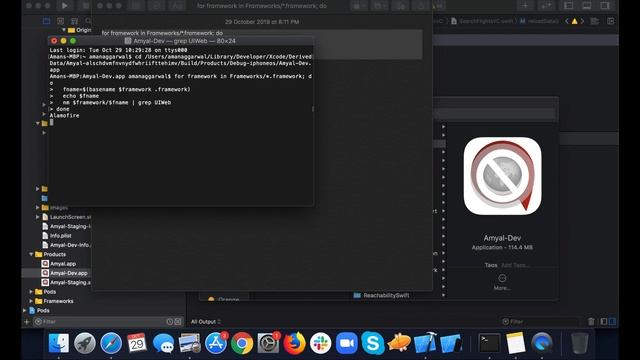Open Notes from the Dock
The height and width of the screenshot is (360, 640).
pyautogui.click(x=515, y=343)
